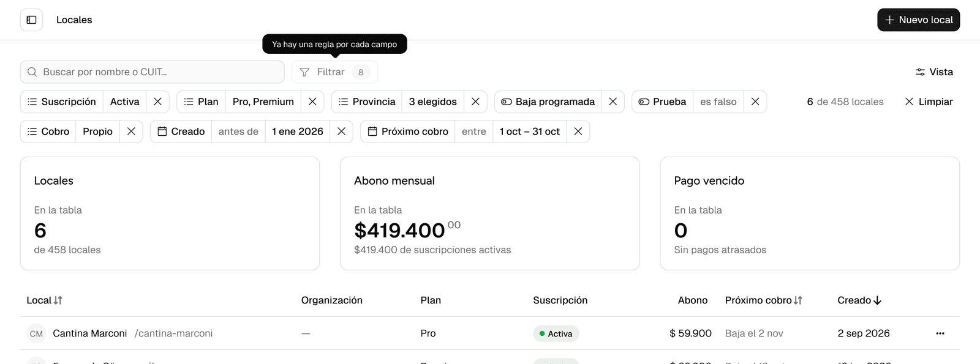This screenshot has width=980, height=364.
Task: Open row actions for Cantina Marconi
Action: (940, 333)
